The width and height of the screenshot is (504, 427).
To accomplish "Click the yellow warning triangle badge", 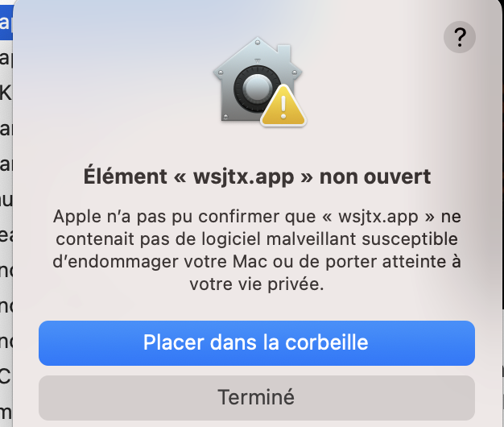I will point(283,106).
